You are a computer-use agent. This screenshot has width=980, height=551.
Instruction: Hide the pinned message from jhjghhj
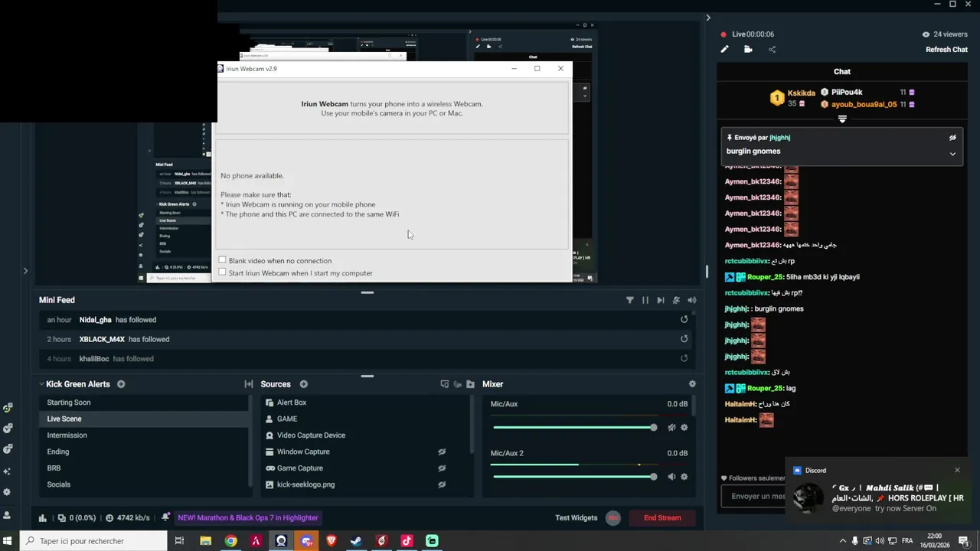952,138
